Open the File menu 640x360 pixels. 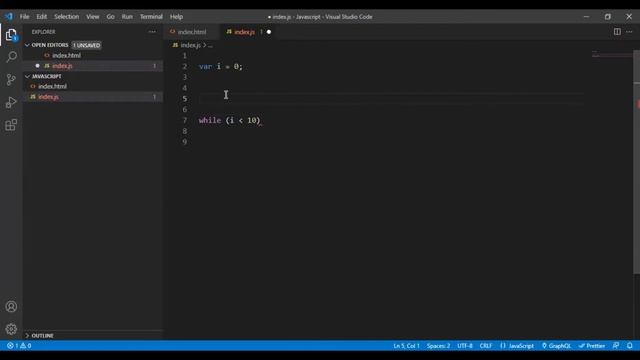pyautogui.click(x=24, y=17)
